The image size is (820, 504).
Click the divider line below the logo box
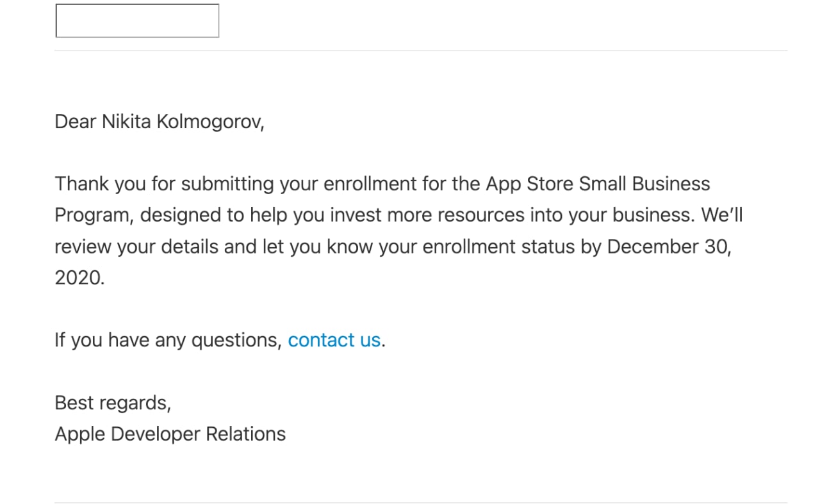pyautogui.click(x=421, y=51)
